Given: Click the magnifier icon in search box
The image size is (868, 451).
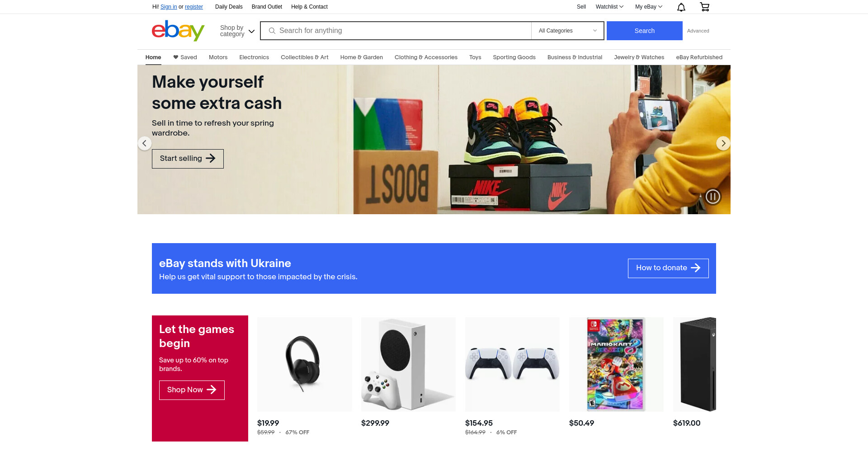Looking at the screenshot, I should pos(272,31).
